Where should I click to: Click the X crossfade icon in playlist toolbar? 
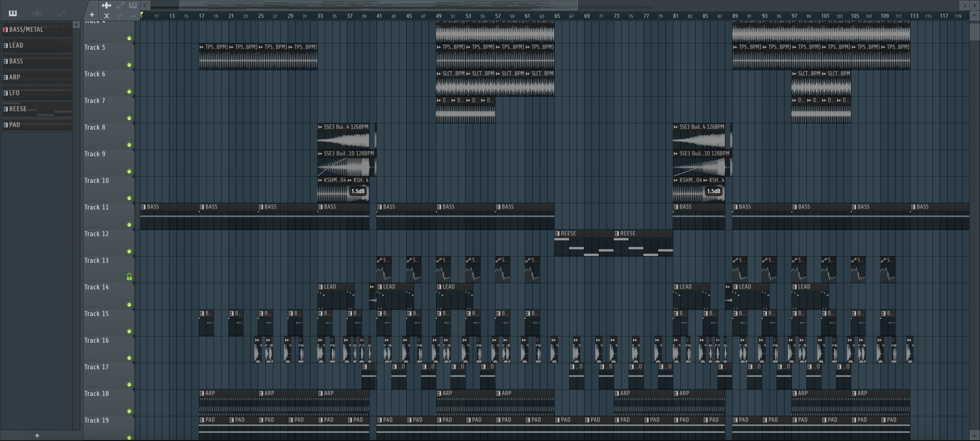tap(107, 16)
